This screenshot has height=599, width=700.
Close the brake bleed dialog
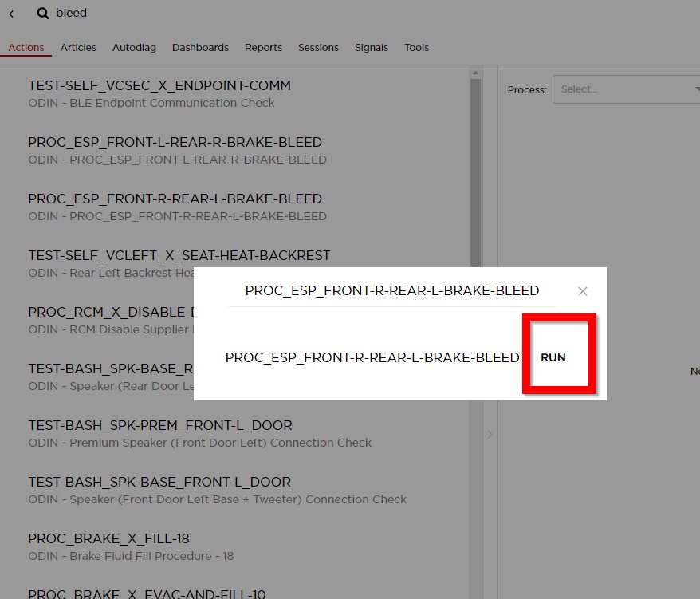(x=583, y=291)
